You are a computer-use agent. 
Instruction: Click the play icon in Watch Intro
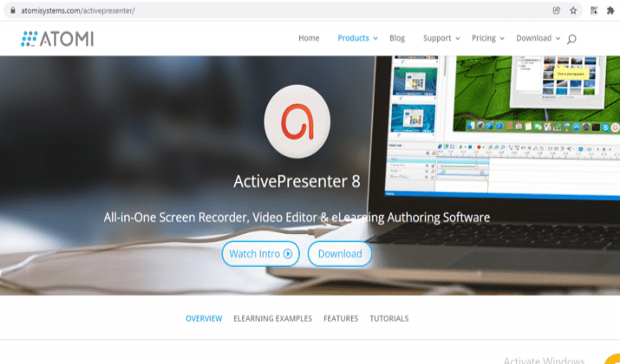tap(288, 254)
